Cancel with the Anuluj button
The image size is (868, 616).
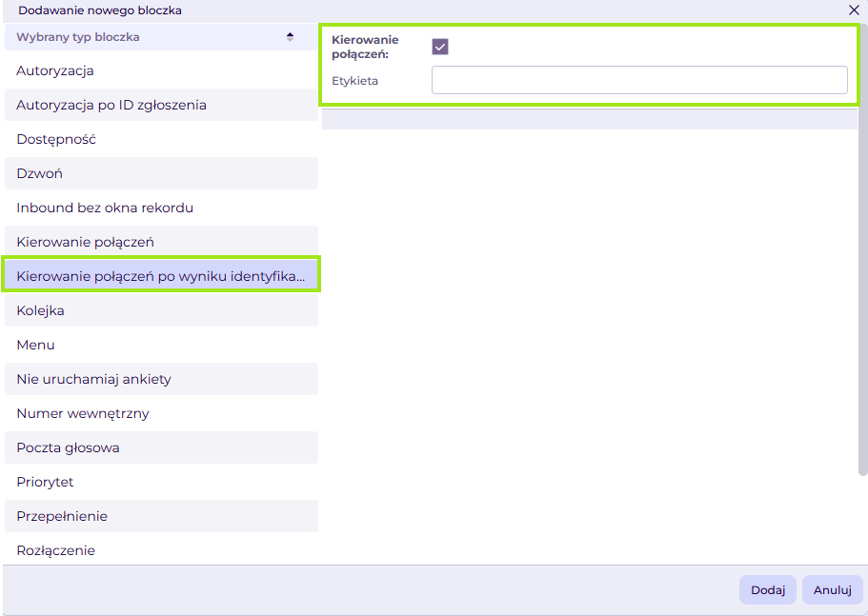pos(833,590)
